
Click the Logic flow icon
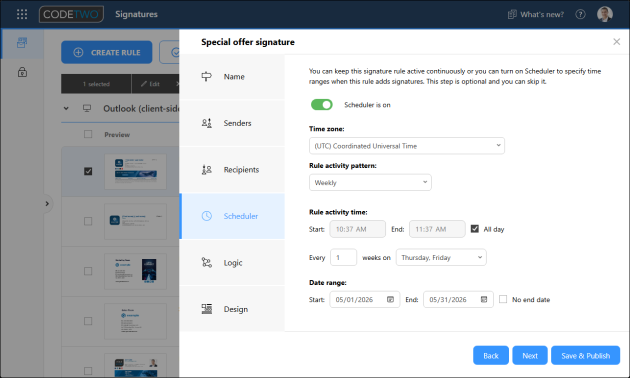(207, 263)
